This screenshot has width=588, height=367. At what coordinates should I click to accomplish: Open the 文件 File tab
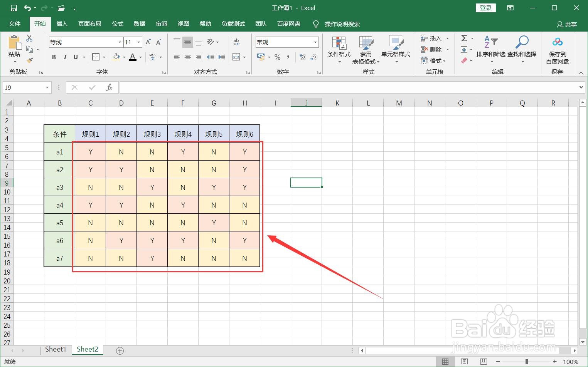pyautogui.click(x=15, y=24)
